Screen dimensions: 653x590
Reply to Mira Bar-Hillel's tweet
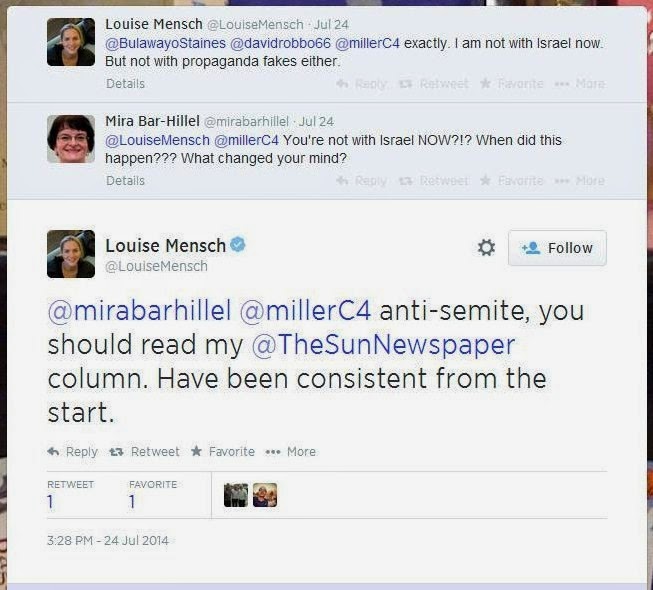[361, 181]
